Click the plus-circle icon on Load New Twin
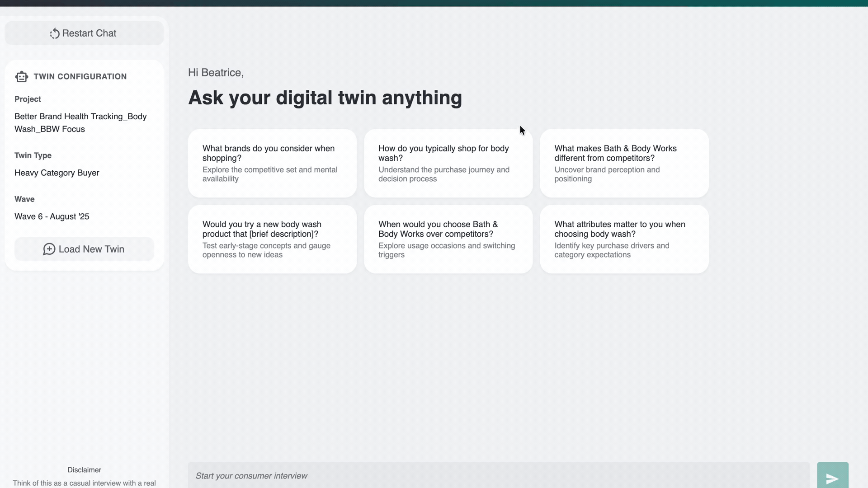This screenshot has height=488, width=868. pos(50,249)
